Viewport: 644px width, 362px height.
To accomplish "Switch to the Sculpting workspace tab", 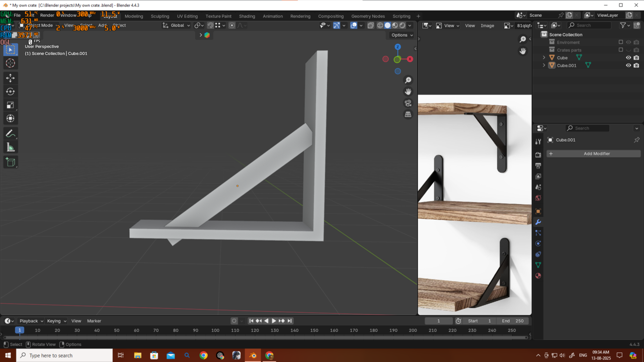I will 160,16.
